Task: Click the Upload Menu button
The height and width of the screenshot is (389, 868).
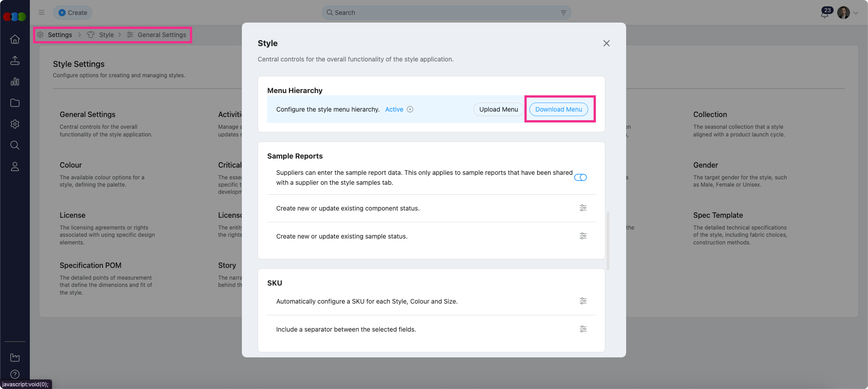Action: (498, 109)
